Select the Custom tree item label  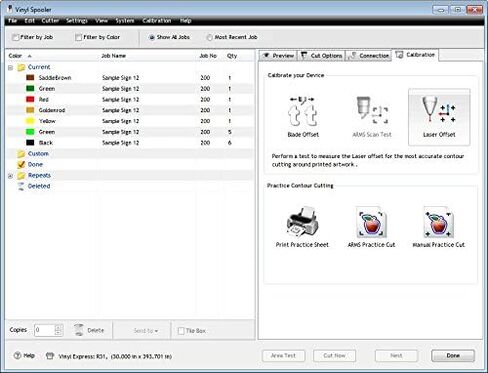pos(38,154)
